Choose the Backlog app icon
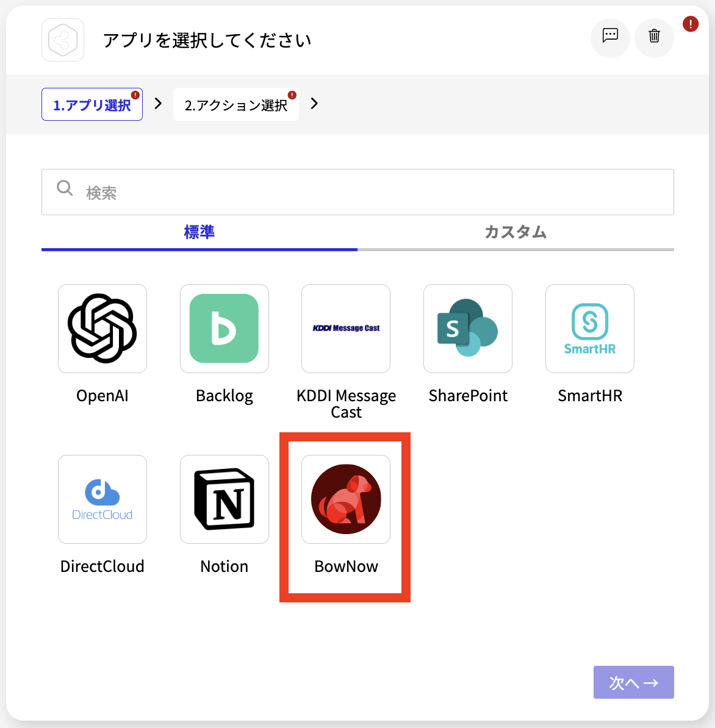Screen dimensions: 715x728 coord(225,329)
